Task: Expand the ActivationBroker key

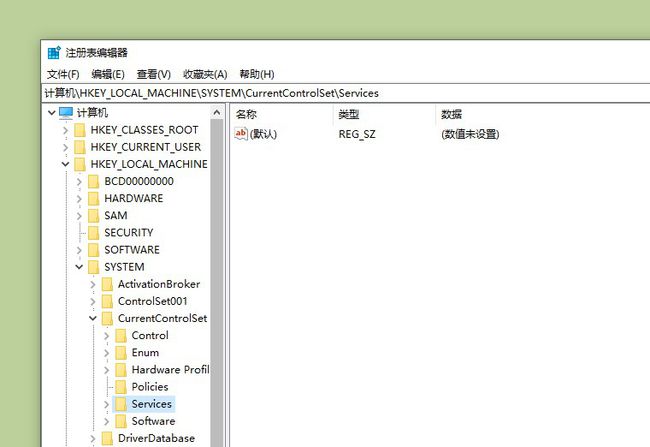Action: (x=93, y=284)
